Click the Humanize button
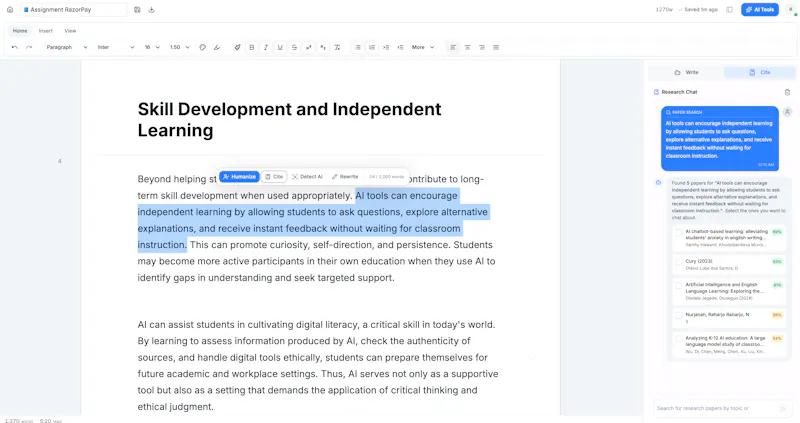Screen dimensions: 800x423 (x=239, y=177)
